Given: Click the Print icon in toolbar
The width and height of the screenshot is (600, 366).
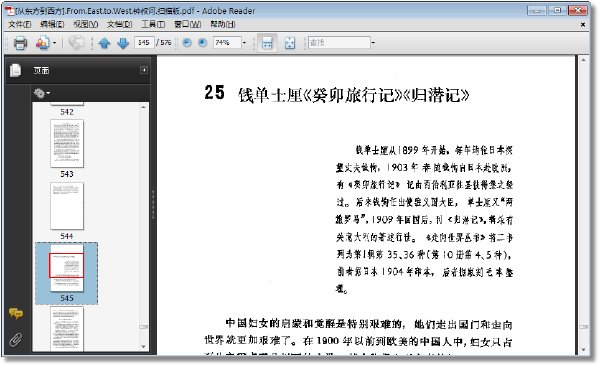Looking at the screenshot, I should coord(20,42).
